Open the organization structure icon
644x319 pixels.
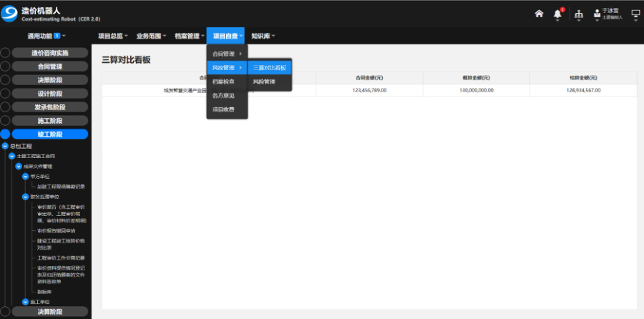click(578, 14)
